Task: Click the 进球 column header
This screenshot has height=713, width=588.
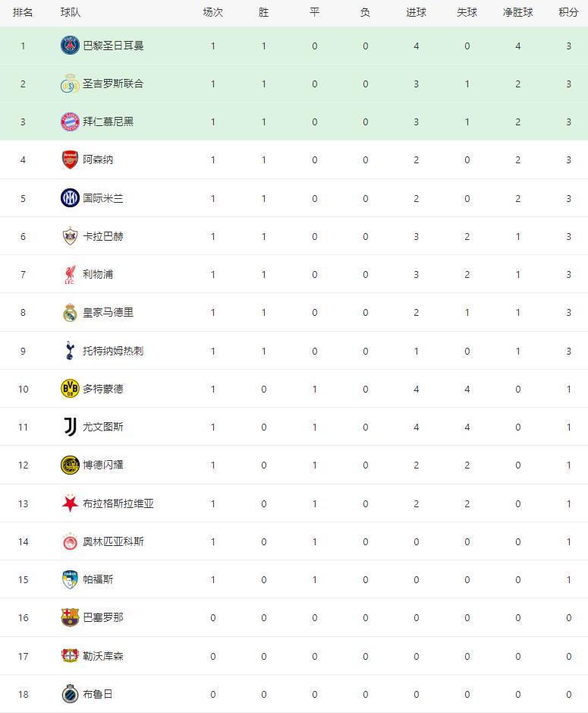Action: [x=416, y=12]
